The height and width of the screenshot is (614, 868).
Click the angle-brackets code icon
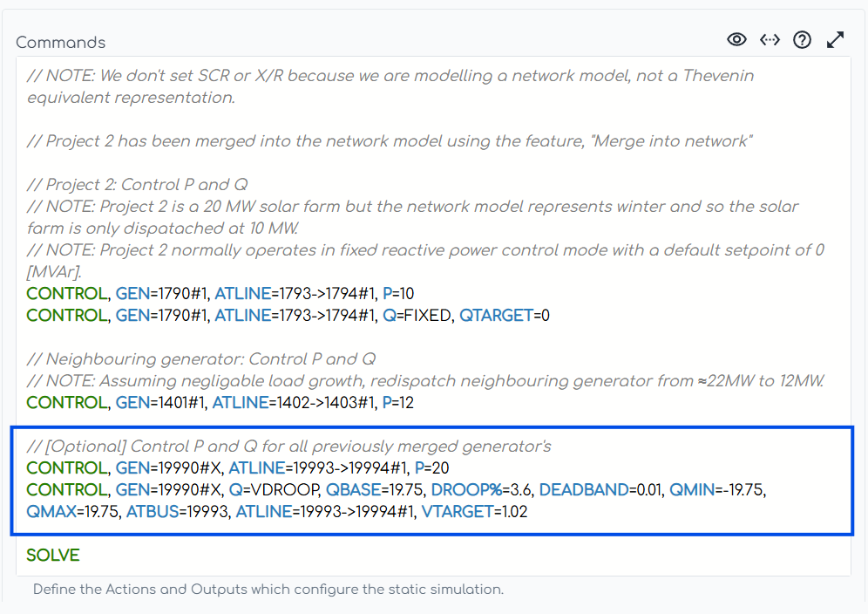pos(770,39)
